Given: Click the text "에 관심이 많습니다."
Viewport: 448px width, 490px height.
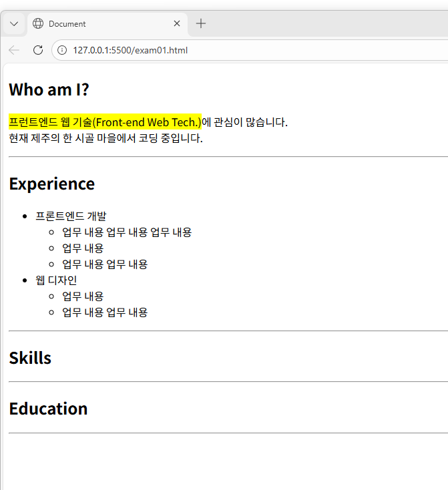Looking at the screenshot, I should point(244,122).
